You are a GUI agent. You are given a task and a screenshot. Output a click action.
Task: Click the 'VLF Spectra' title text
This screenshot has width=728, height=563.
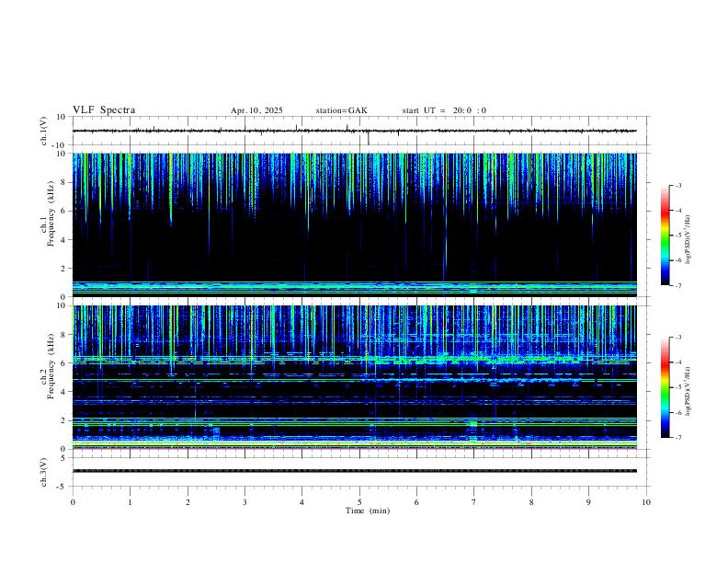(104, 110)
